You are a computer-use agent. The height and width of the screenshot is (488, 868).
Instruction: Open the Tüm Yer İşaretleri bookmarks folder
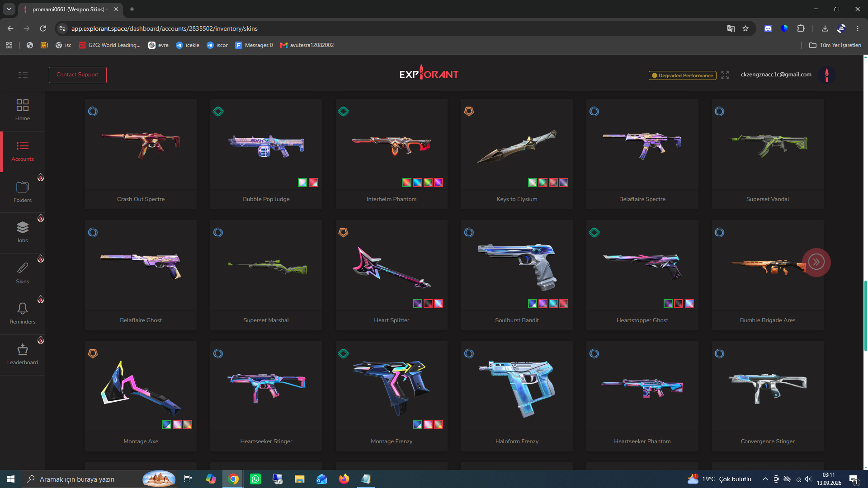coord(835,45)
